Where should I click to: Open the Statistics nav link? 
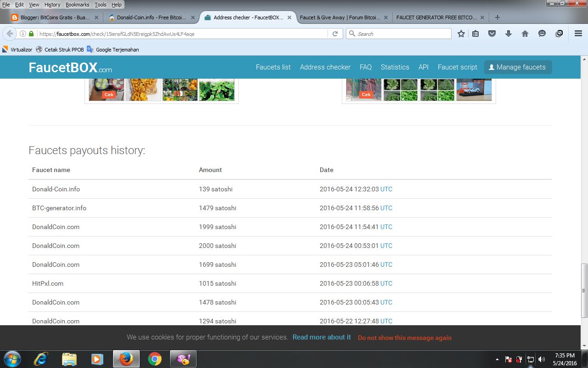point(395,67)
